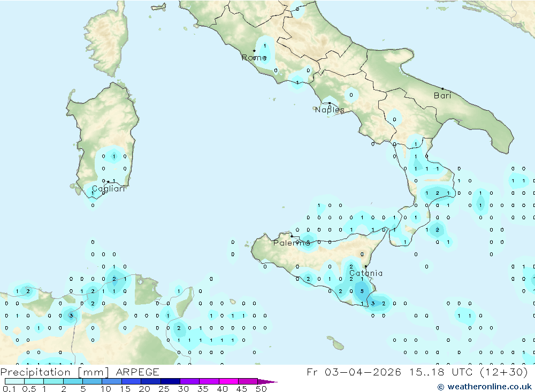Click the purple arrow tip above 50

pyautogui.click(x=267, y=382)
